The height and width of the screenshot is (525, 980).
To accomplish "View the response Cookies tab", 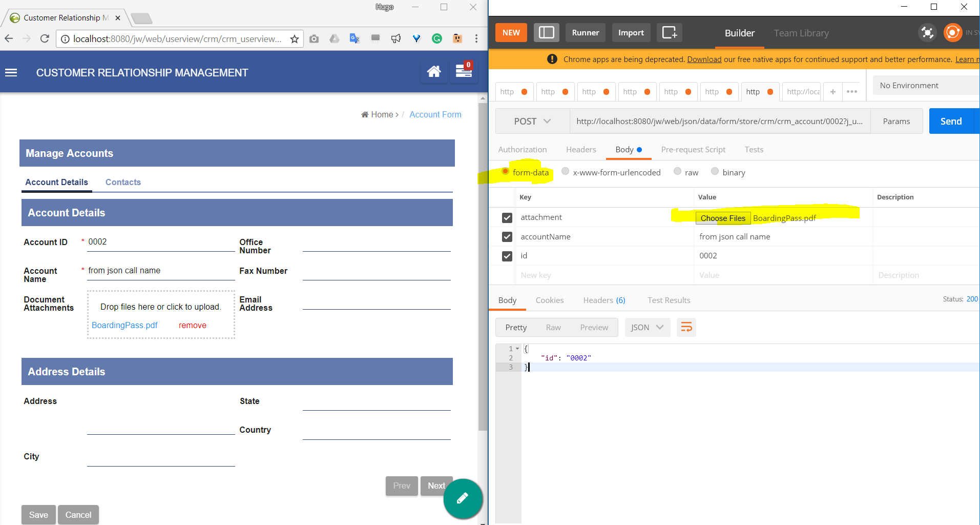I will pos(550,300).
